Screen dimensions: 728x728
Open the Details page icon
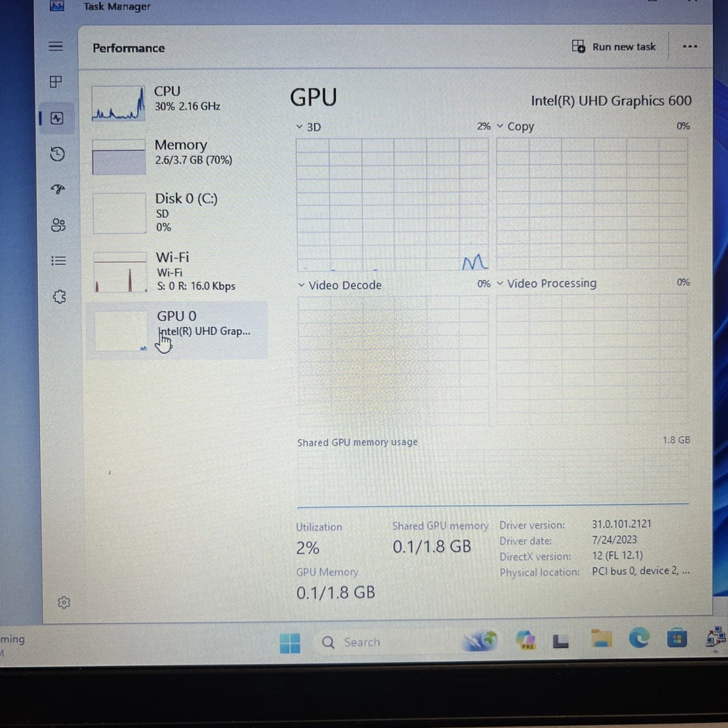(59, 261)
